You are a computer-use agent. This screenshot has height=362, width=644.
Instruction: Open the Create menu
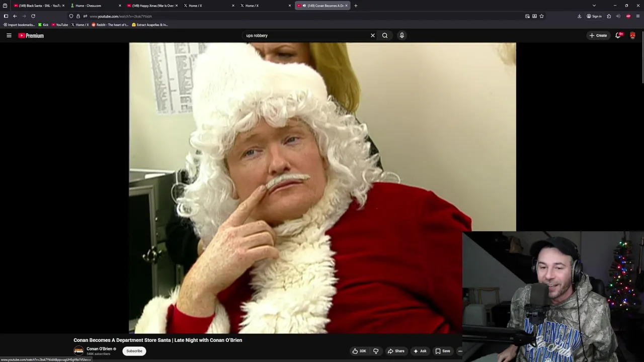point(598,36)
